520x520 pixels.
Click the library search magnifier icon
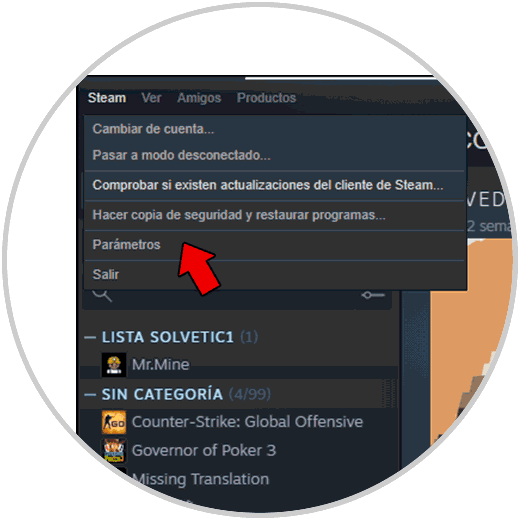pos(102,295)
